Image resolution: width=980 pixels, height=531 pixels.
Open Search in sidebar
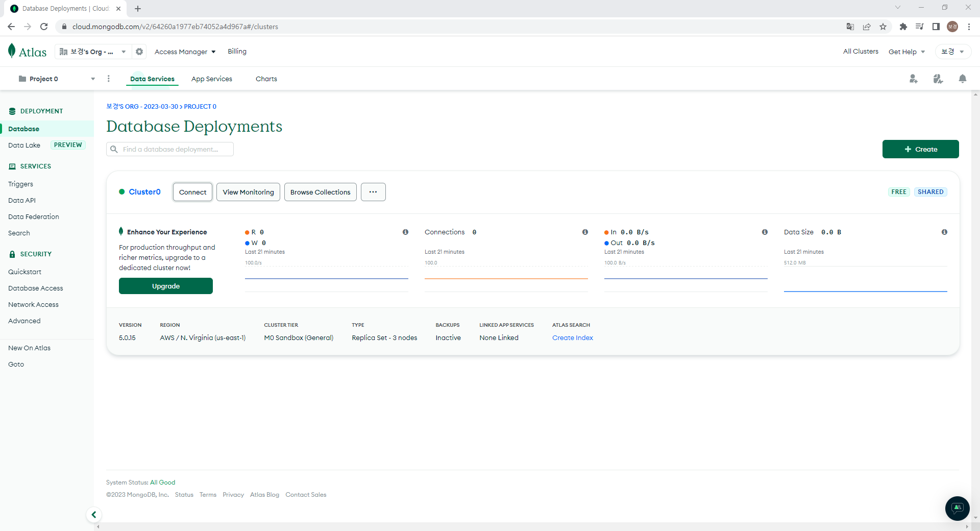(x=19, y=233)
